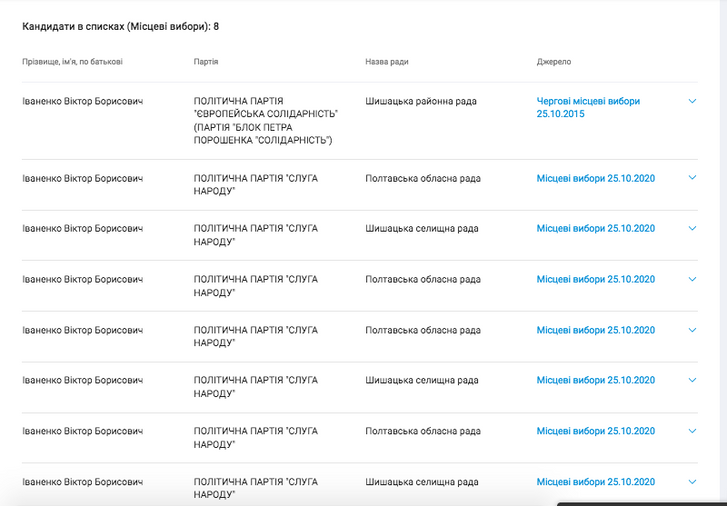Open the Місцеві вибори 25.10.2020 link in fifth row
The image size is (727, 506).
point(595,330)
